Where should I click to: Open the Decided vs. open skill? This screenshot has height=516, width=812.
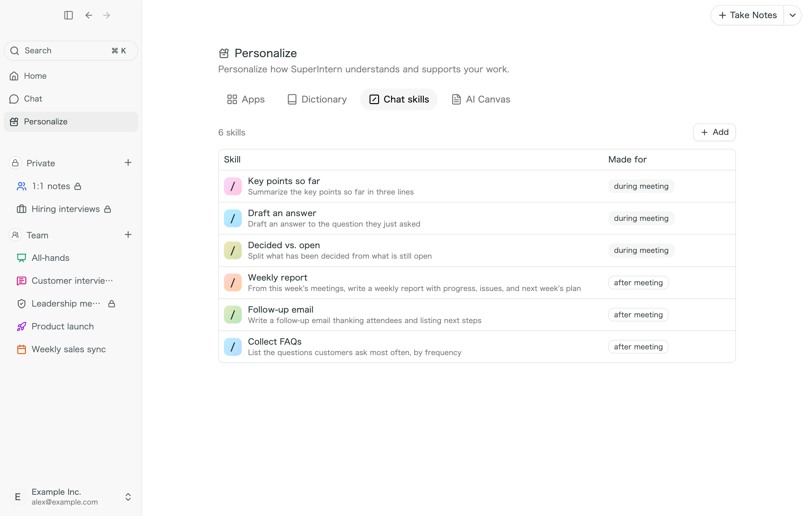(477, 250)
